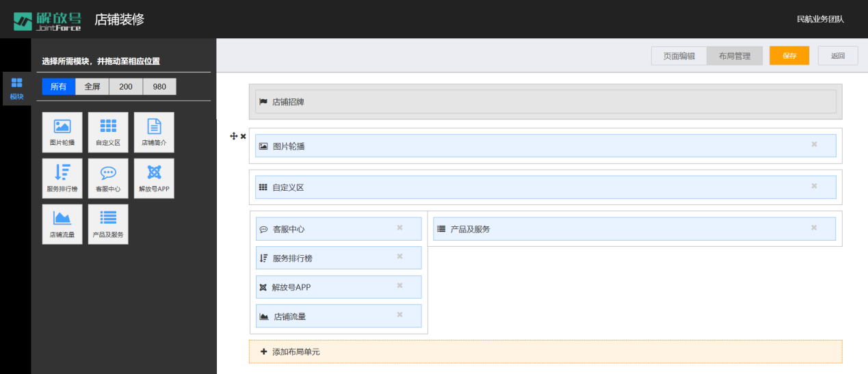Open the 模块 sidebar panel
Screen dimensions: 868x374
coord(16,89)
